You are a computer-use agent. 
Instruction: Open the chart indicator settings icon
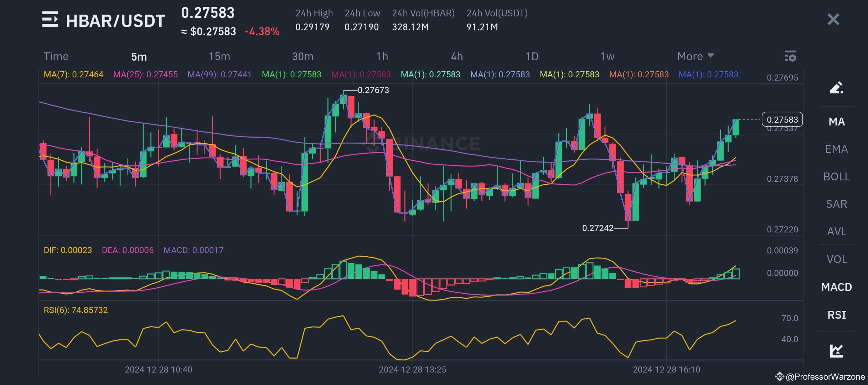tap(790, 56)
